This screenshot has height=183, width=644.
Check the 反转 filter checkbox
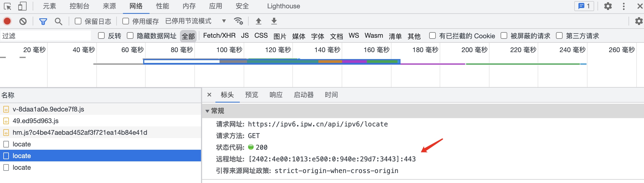pyautogui.click(x=101, y=35)
